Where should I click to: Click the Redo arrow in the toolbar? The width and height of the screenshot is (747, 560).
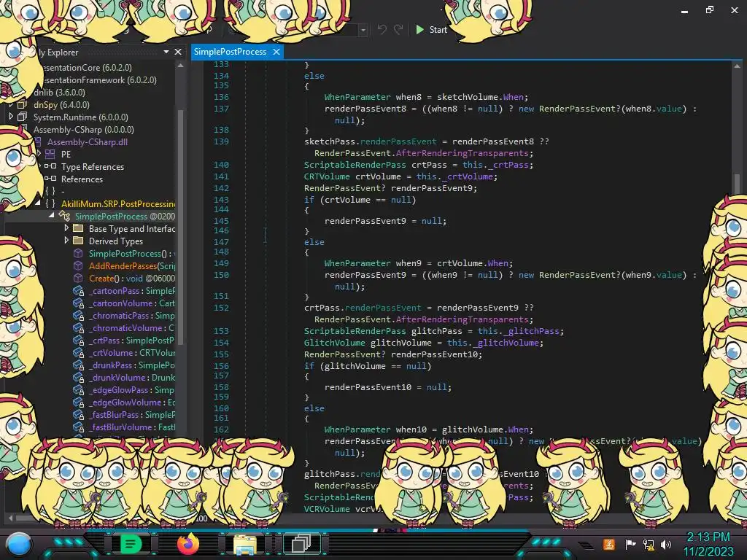pos(398,29)
